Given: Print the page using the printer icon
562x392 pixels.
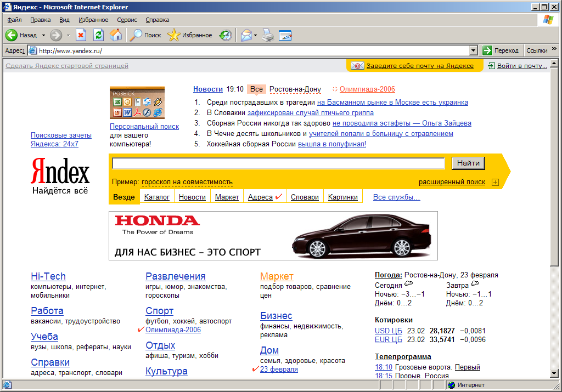Looking at the screenshot, I should coord(268,35).
